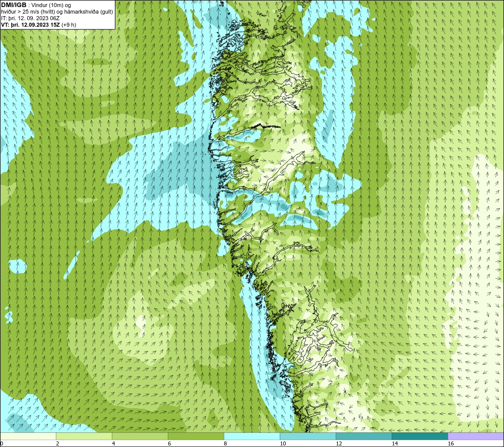Click the 2–4 m/s light green legend swatch
The width and height of the screenshot is (504, 447).
(x=84, y=436)
